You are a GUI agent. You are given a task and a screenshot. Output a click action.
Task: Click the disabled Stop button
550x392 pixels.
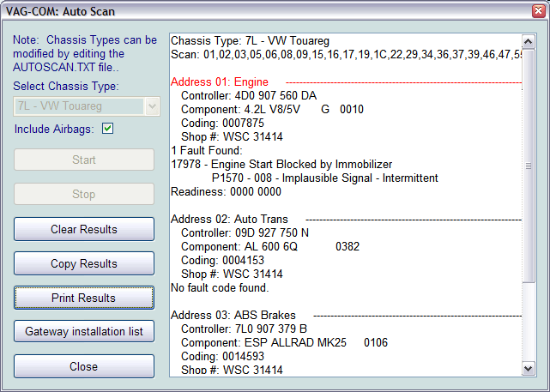pos(84,194)
